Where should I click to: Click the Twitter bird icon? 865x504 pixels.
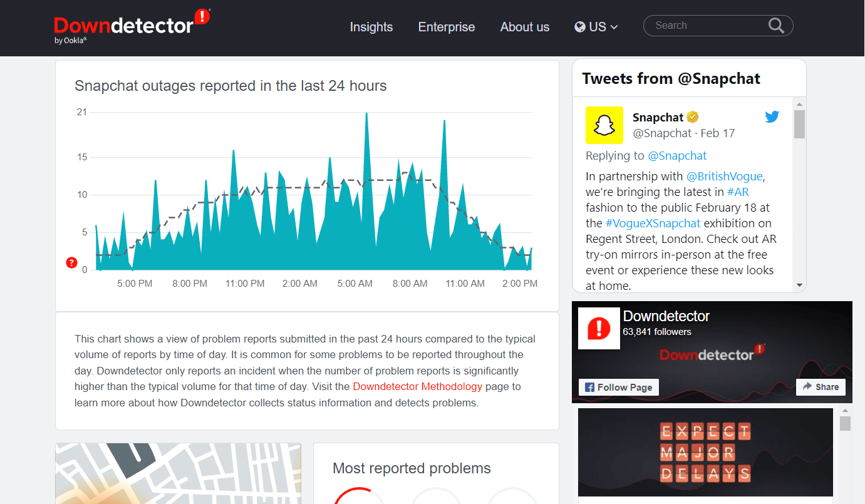point(772,116)
